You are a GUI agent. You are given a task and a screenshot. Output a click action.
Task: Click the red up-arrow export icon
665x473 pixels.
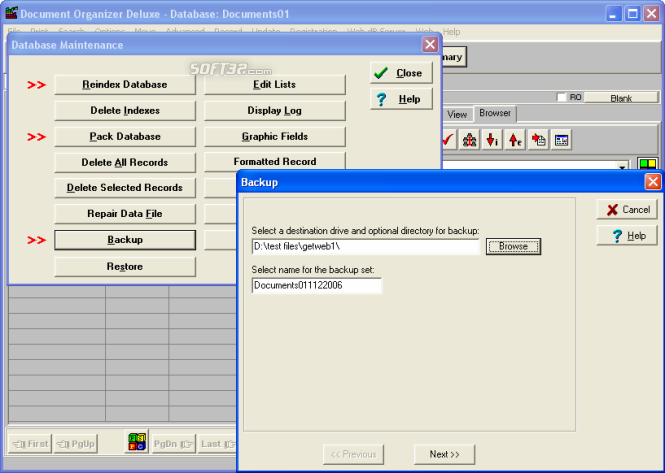click(x=515, y=140)
